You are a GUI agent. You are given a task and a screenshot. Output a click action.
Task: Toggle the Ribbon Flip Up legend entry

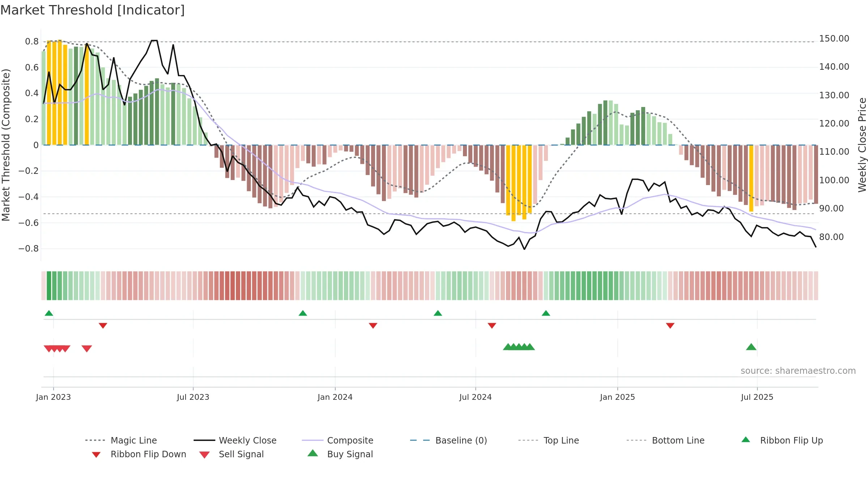click(x=782, y=440)
